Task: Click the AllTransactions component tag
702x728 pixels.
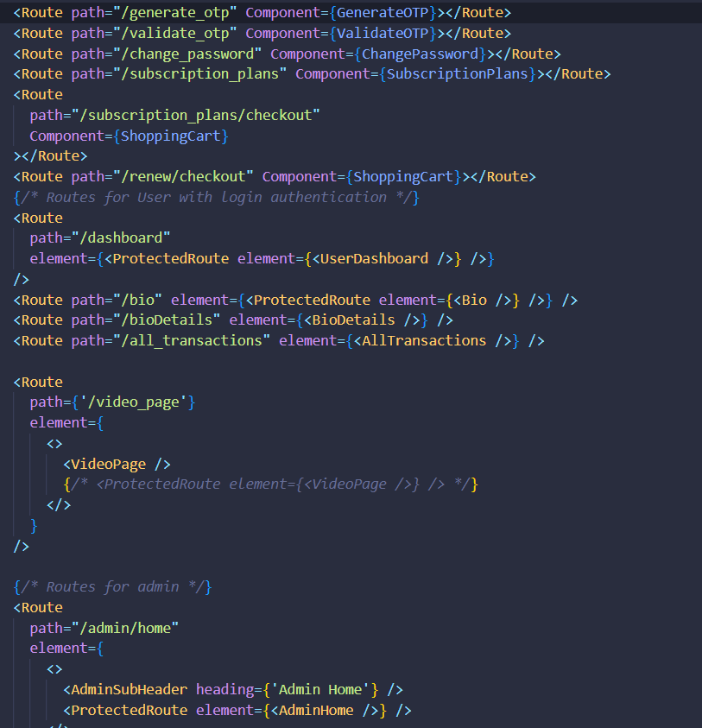Action: (423, 340)
